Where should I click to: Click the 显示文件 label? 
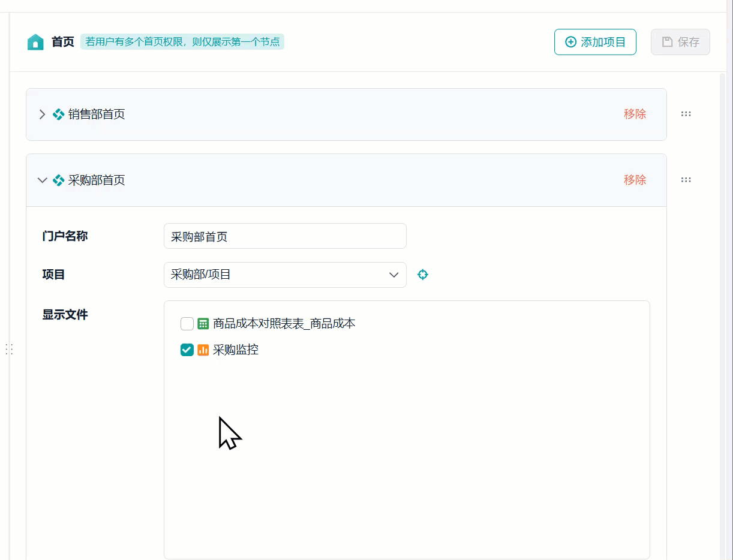click(x=65, y=315)
